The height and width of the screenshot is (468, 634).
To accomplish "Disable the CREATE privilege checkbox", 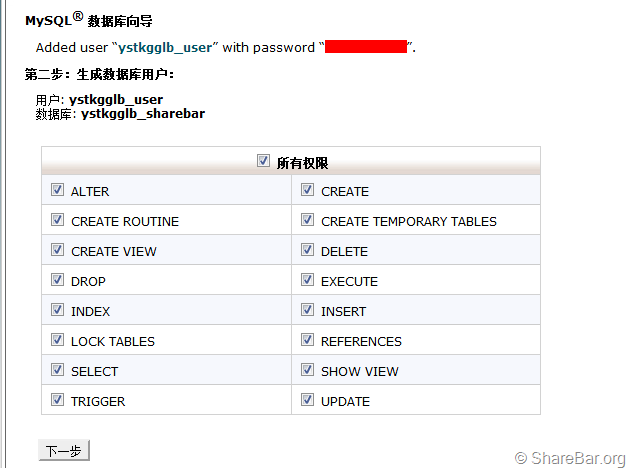I will (x=307, y=190).
